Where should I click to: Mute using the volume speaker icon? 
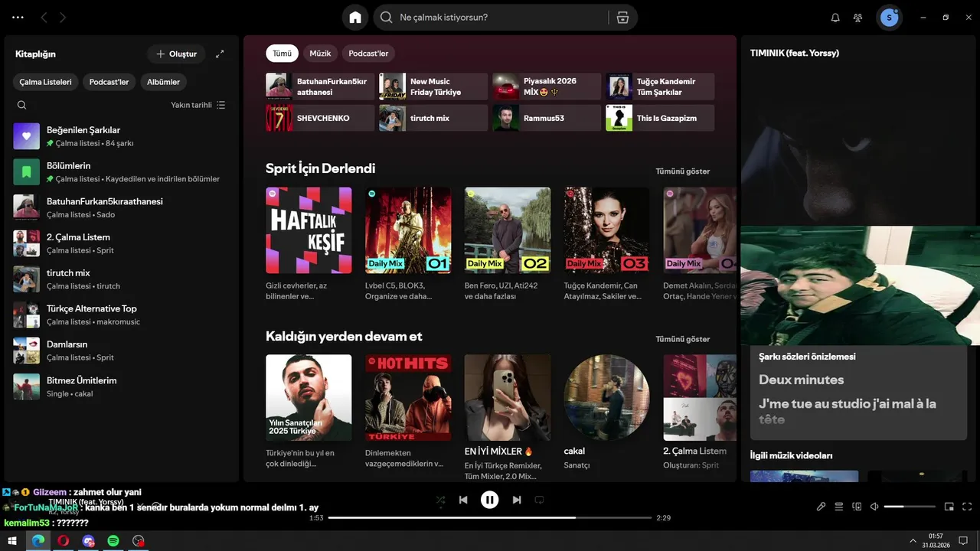(874, 507)
